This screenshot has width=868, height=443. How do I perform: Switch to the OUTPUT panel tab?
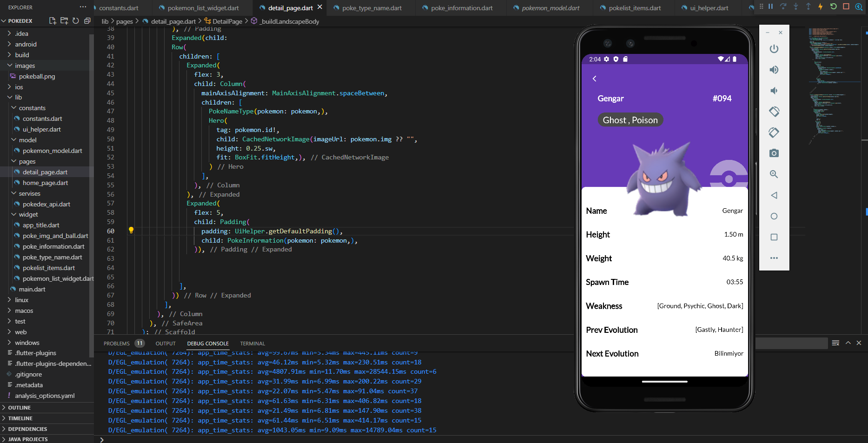point(166,344)
